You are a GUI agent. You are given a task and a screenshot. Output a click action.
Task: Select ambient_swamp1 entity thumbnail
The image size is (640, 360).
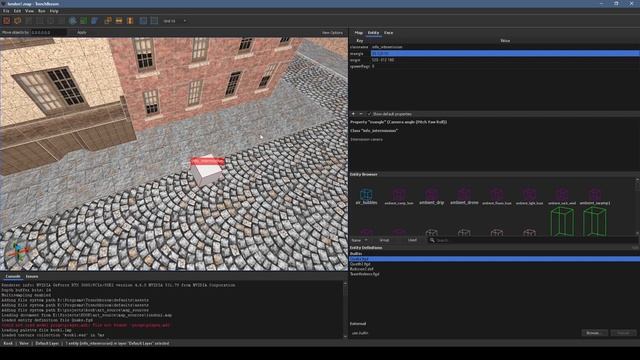pos(595,196)
